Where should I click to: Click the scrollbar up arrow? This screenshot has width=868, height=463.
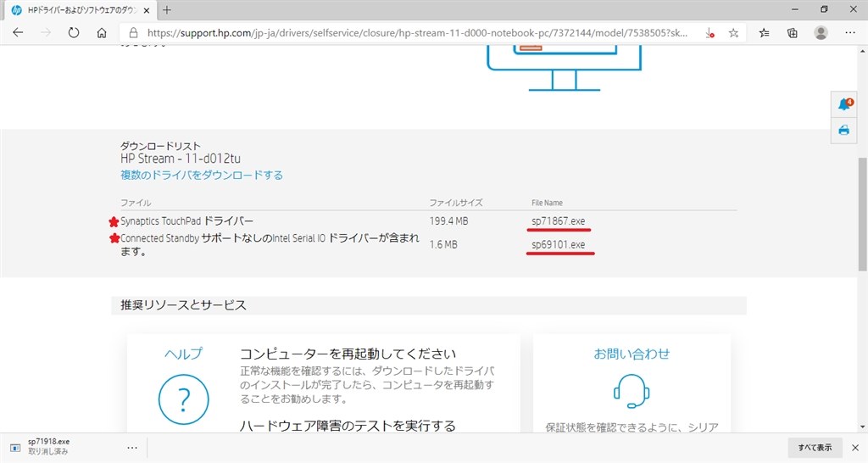point(862,51)
